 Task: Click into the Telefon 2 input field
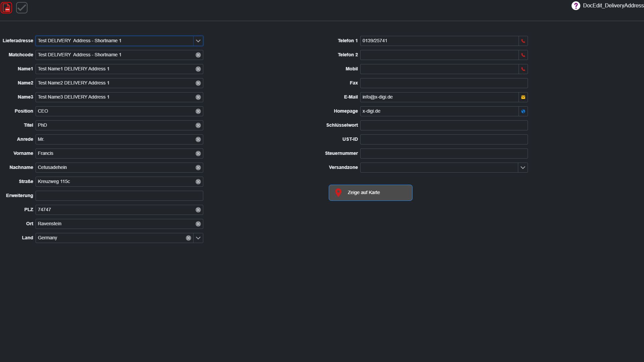tap(439, 55)
